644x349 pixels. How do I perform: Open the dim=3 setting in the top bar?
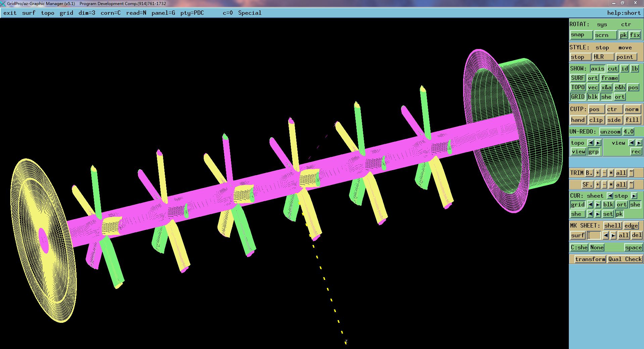[87, 13]
